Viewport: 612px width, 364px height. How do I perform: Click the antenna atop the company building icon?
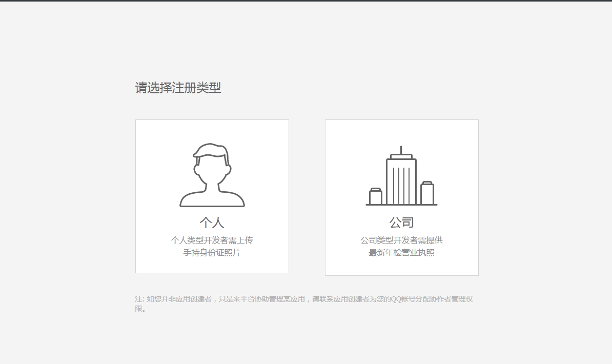401,149
